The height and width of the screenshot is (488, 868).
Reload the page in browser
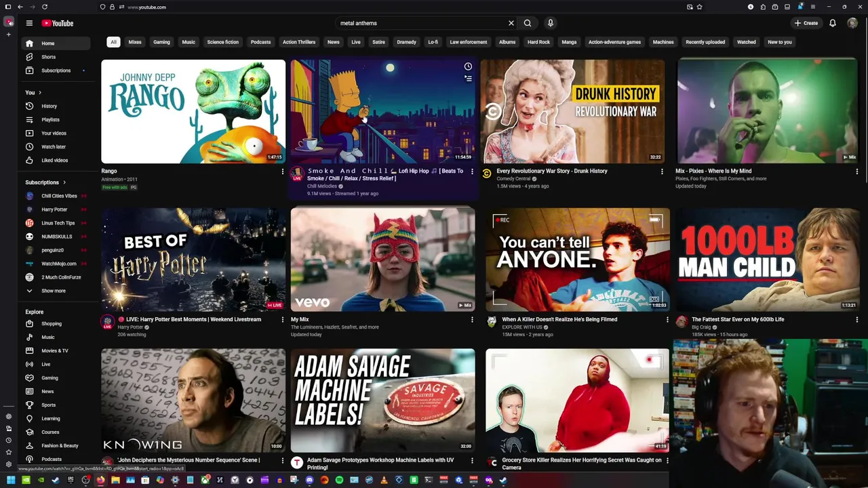44,7
